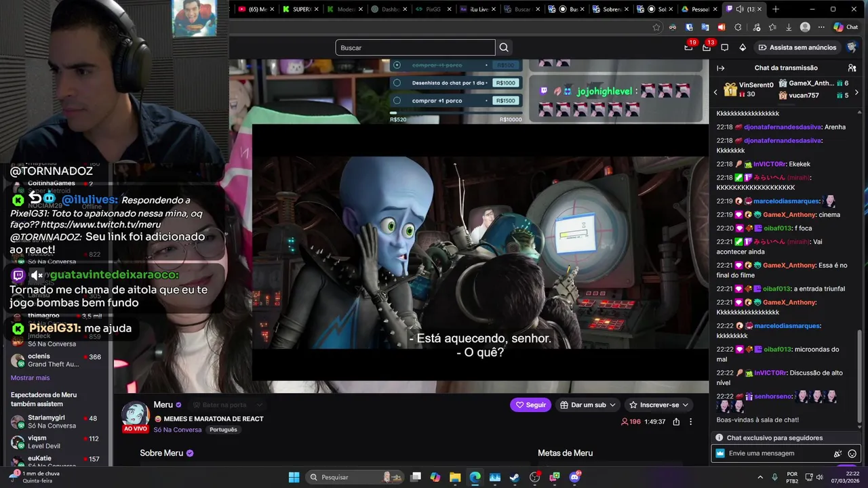Viewport: 868px width, 488px height.
Task: Open Meru's channel name link
Action: [x=163, y=405]
